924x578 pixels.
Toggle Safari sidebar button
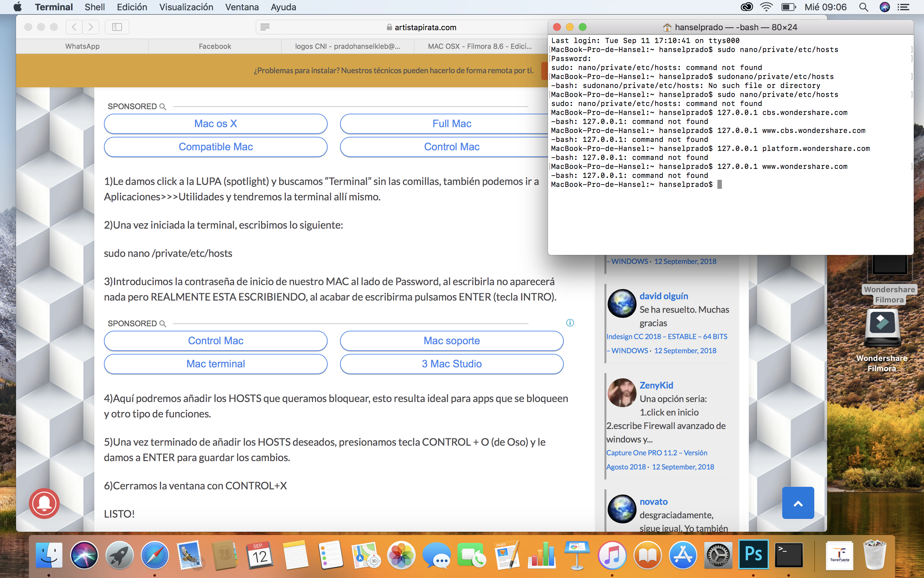[117, 27]
